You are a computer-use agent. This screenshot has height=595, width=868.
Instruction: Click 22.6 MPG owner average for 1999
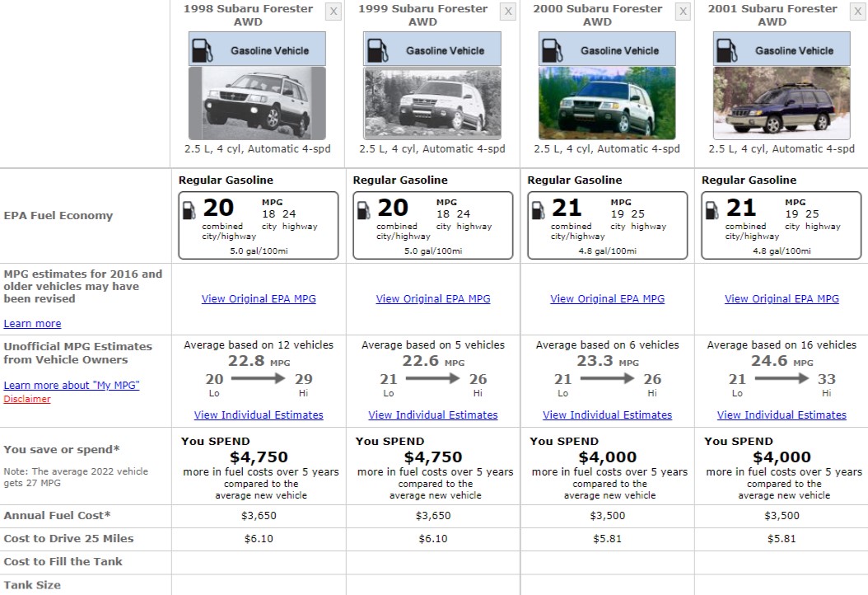click(433, 361)
